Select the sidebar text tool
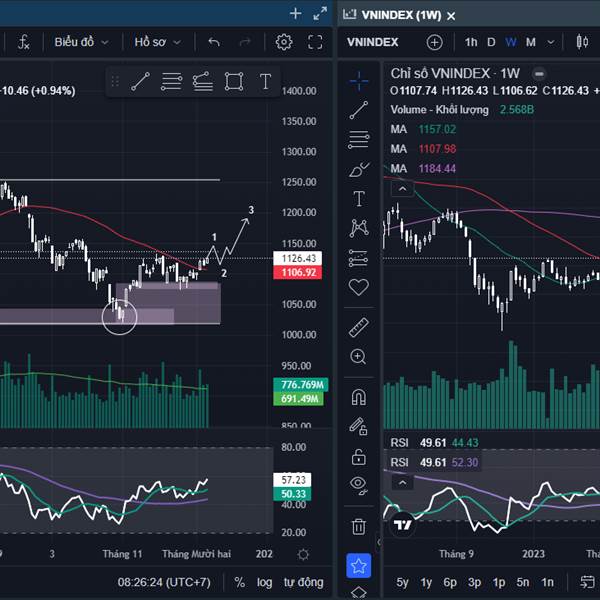Screen dimensions: 600x600 click(x=359, y=199)
